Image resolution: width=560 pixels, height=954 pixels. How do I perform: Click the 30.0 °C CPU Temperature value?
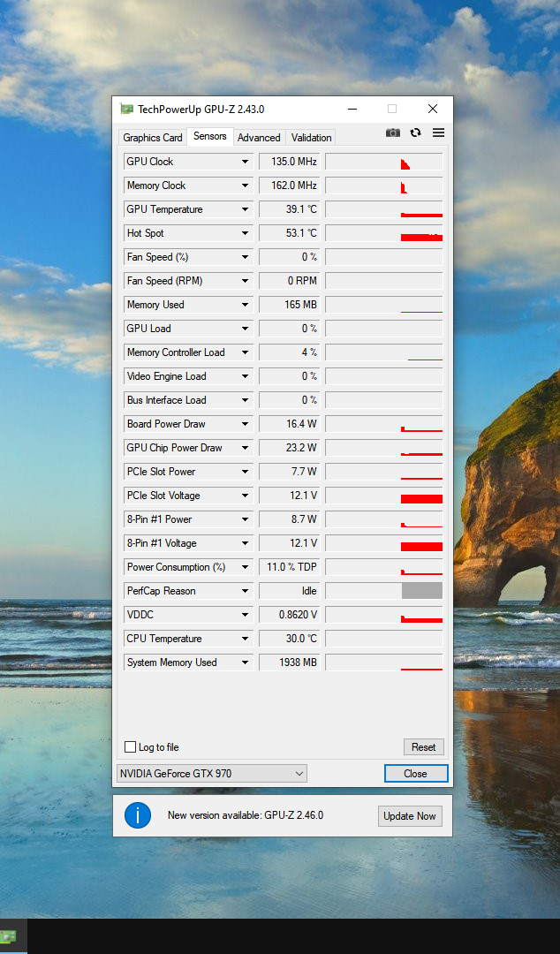(x=289, y=639)
